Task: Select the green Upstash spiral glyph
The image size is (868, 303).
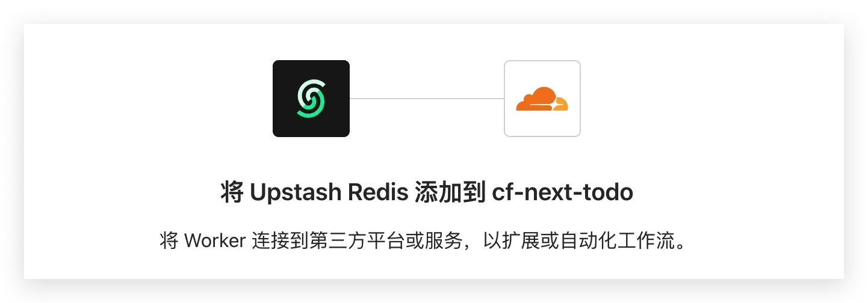Action: pyautogui.click(x=311, y=99)
